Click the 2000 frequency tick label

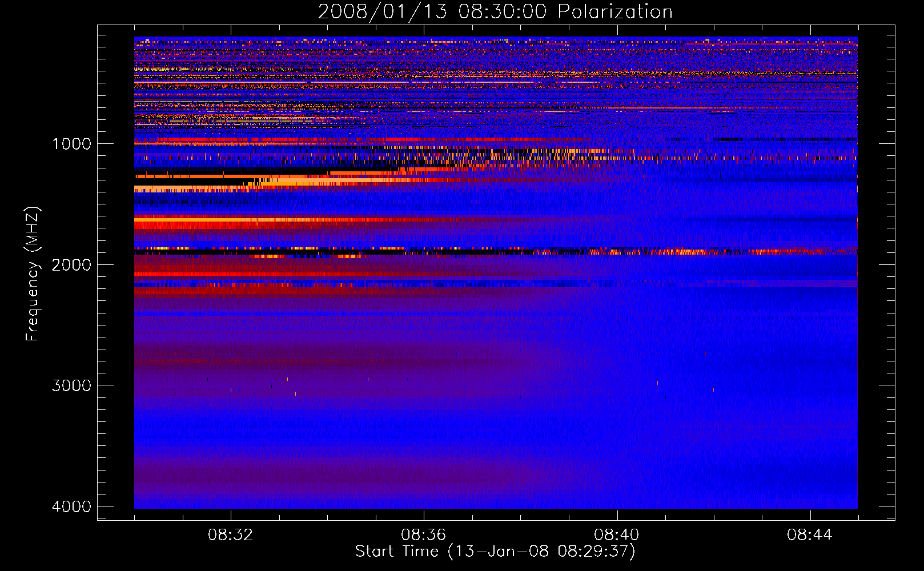pyautogui.click(x=71, y=265)
